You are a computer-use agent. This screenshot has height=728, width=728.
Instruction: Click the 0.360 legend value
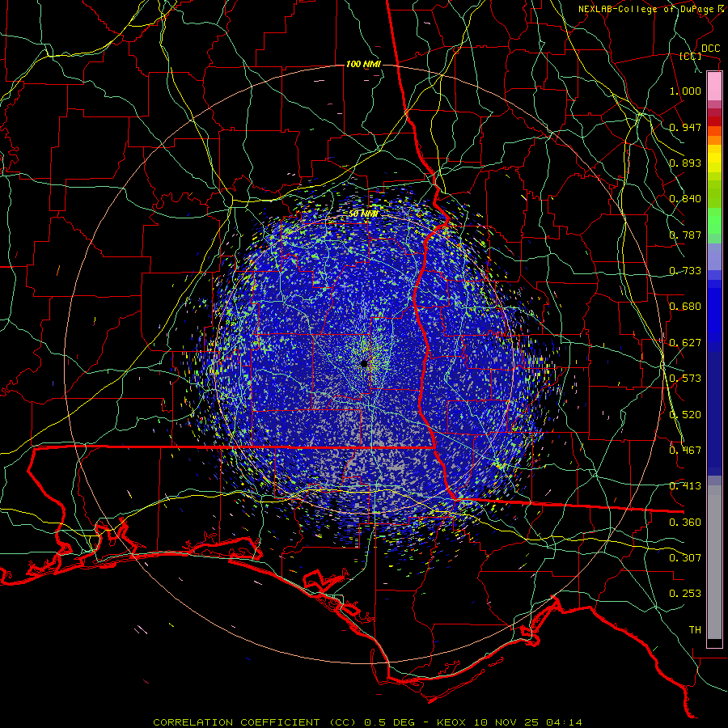tap(685, 523)
